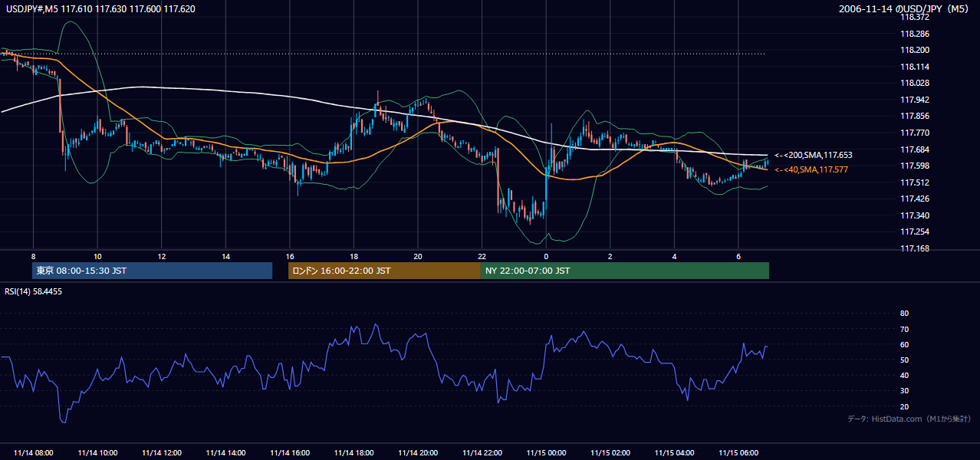This screenshot has height=460, width=980.
Task: Click price level 117.512 on the axis
Action: pyautogui.click(x=916, y=182)
